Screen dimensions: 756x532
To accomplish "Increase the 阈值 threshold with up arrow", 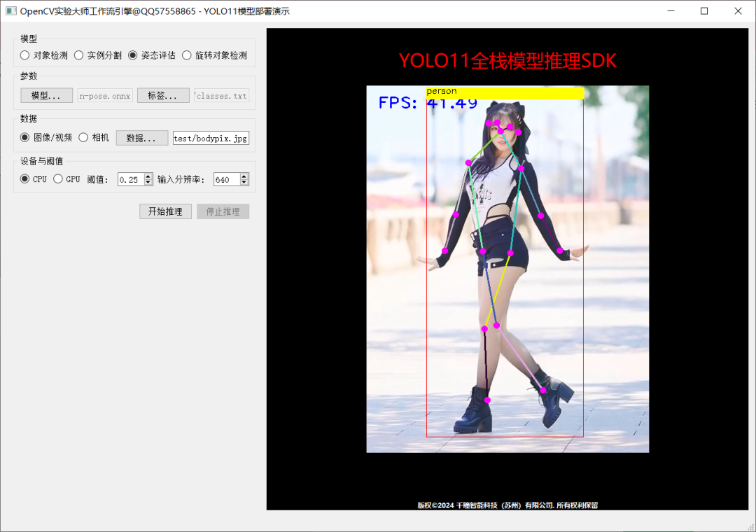I will 148,176.
